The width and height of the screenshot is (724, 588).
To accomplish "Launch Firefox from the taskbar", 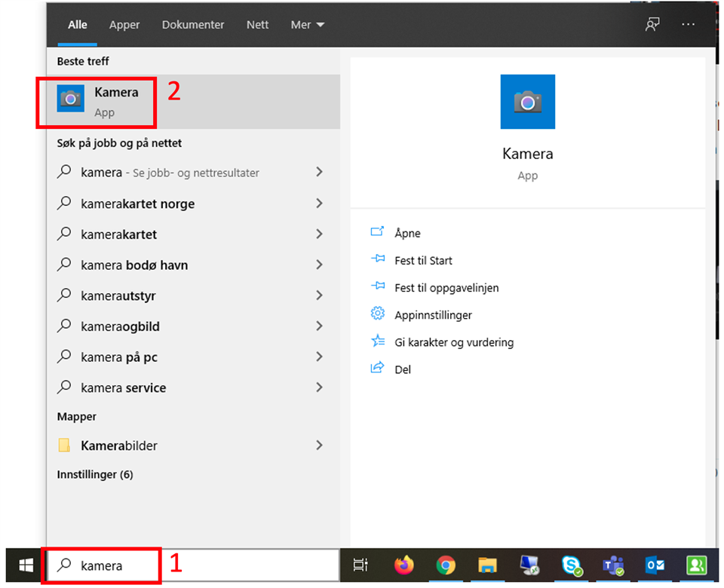I will coord(404,565).
